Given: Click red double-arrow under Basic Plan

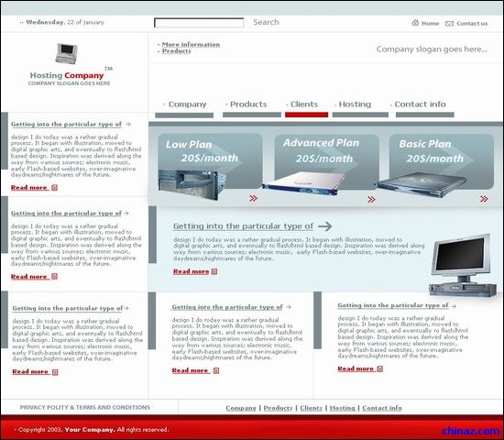Looking at the screenshot, I should click(484, 199).
